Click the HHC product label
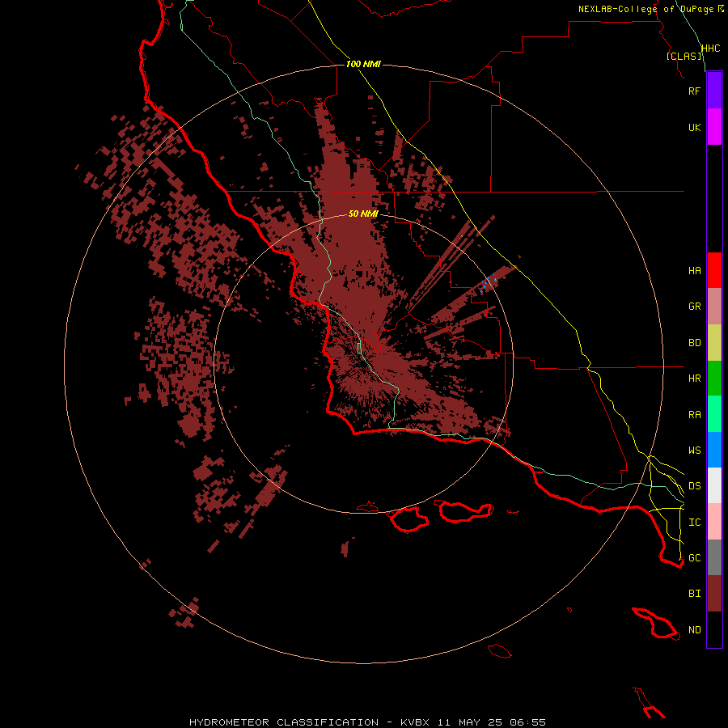The image size is (728, 728). pos(710,49)
